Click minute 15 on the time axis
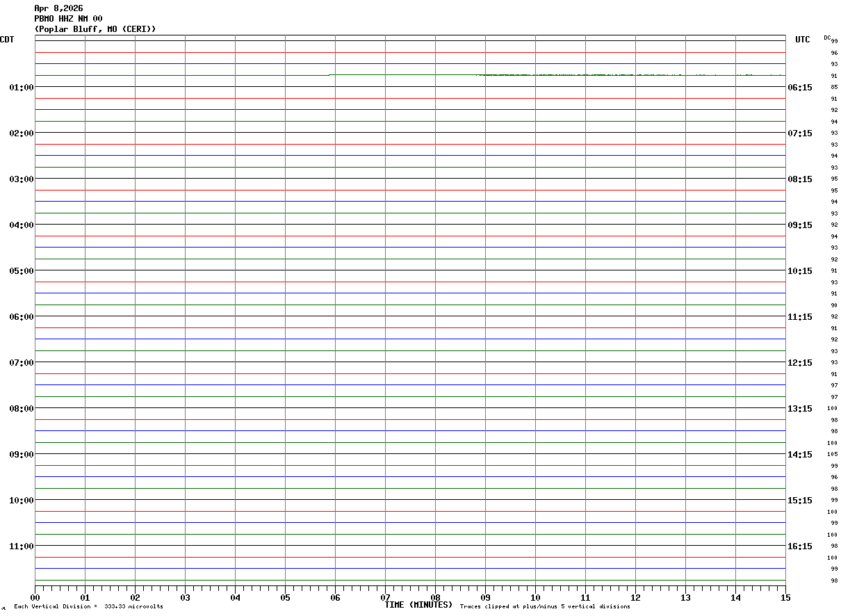Image resolution: width=841 pixels, height=616 pixels. point(785,597)
